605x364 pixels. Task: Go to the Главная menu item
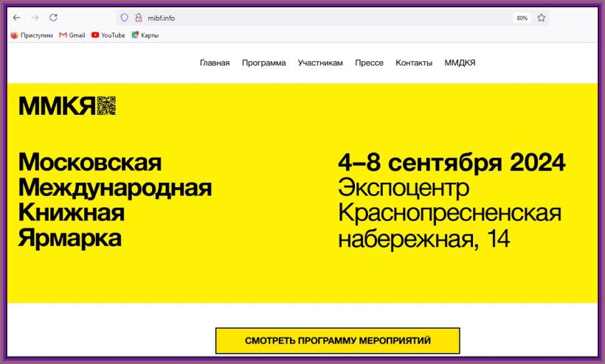click(x=215, y=63)
